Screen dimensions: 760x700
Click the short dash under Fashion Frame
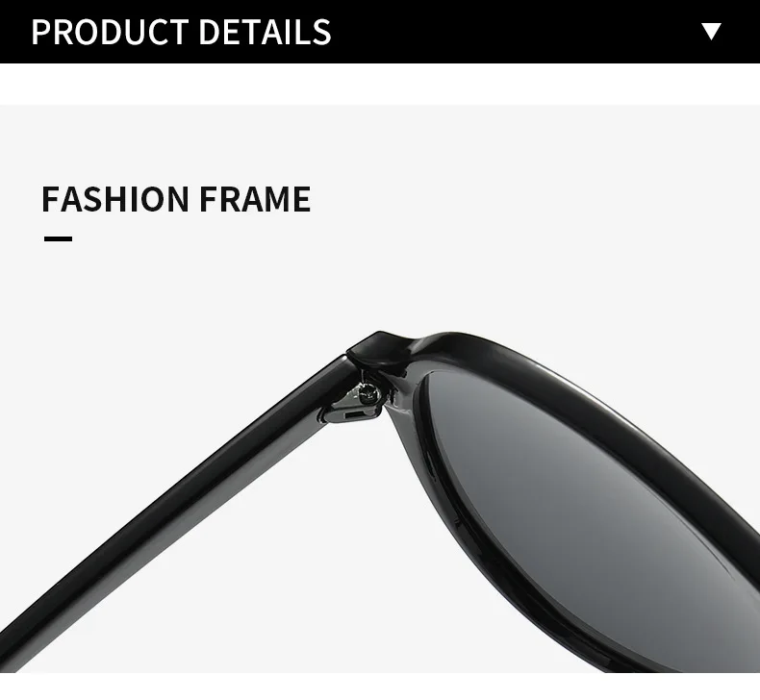tap(58, 238)
